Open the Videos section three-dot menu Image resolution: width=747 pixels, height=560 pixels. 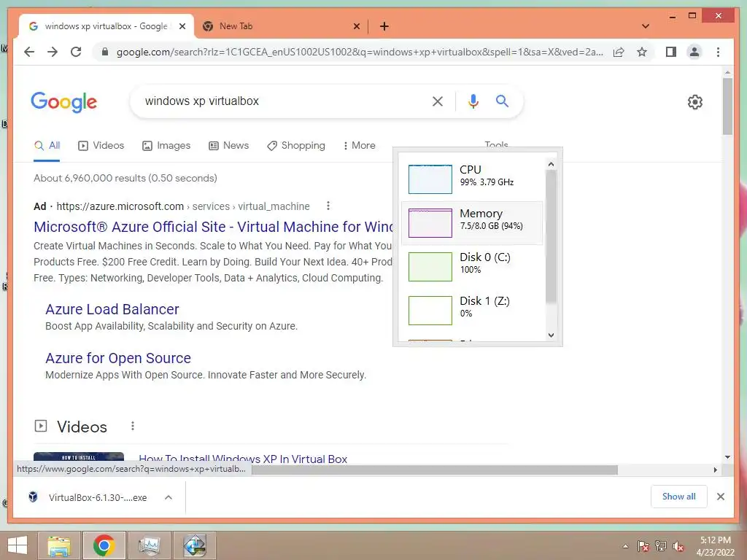133,426
